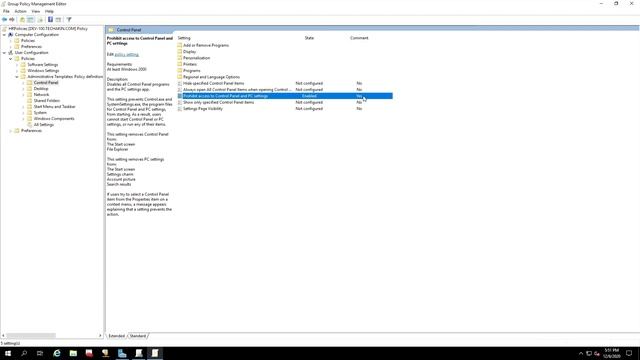Sort by the Comment column header
This screenshot has height=360, width=640.
[x=359, y=38]
